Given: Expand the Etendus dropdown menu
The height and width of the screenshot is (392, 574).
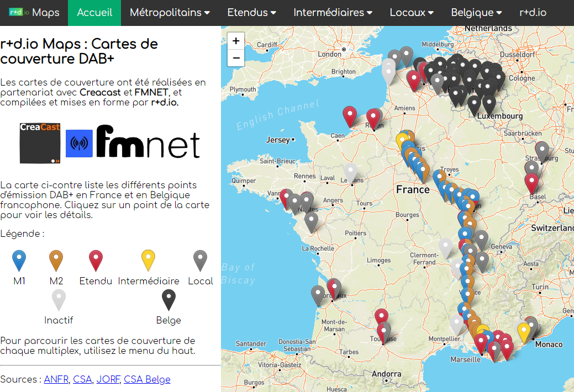Looking at the screenshot, I should pyautogui.click(x=251, y=13).
